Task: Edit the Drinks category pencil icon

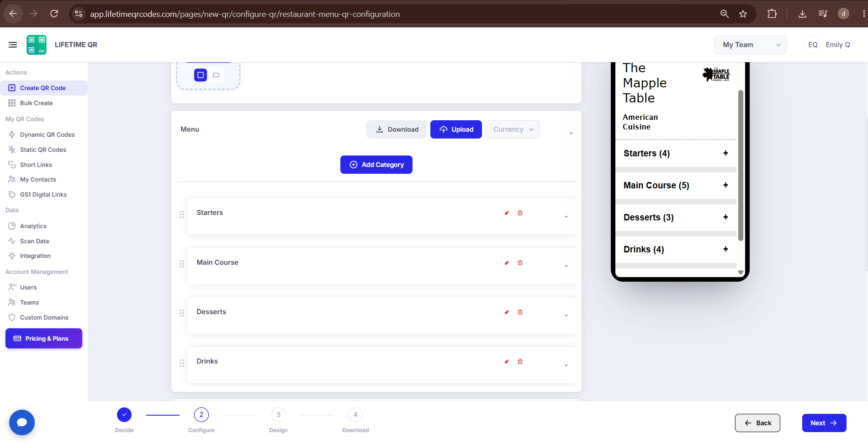Action: [507, 362]
